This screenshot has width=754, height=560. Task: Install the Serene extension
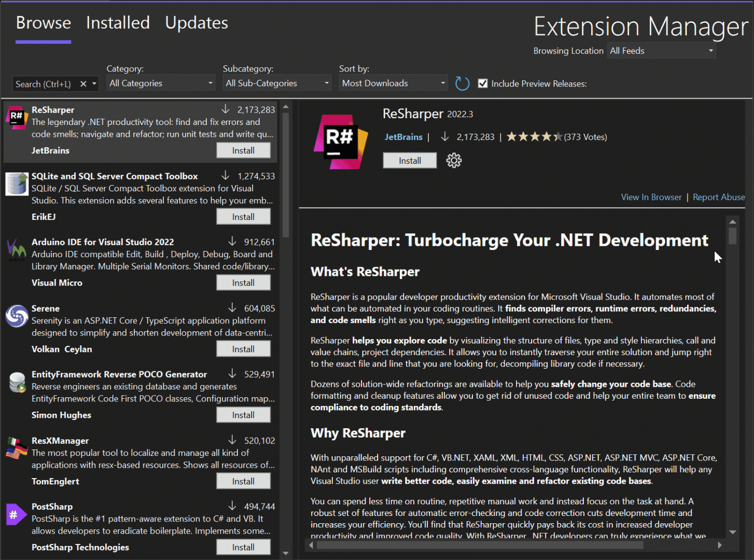click(243, 349)
